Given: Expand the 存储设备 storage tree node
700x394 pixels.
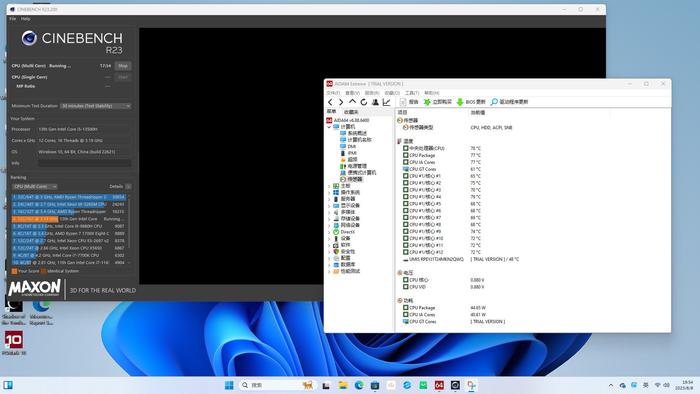Looking at the screenshot, I should pos(329,219).
